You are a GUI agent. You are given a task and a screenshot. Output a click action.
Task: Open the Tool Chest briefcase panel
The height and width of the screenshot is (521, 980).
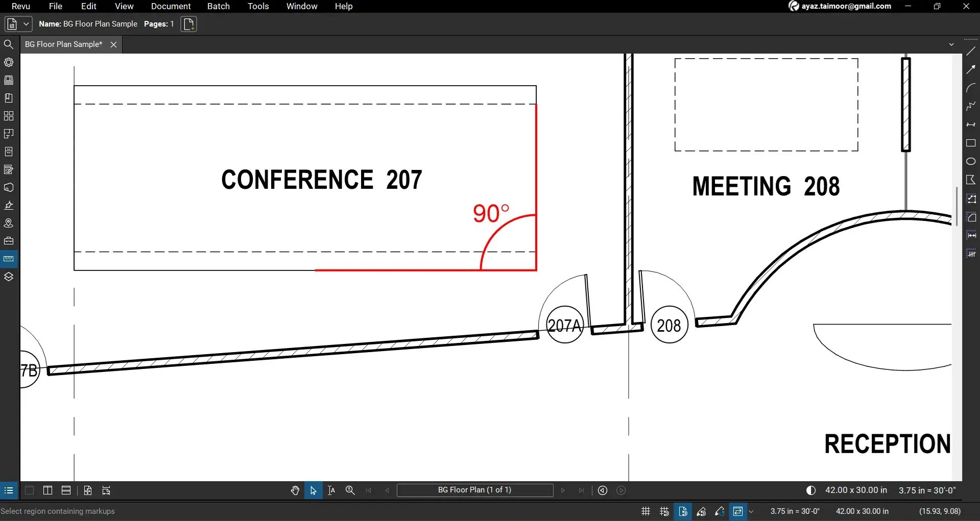[x=9, y=241]
